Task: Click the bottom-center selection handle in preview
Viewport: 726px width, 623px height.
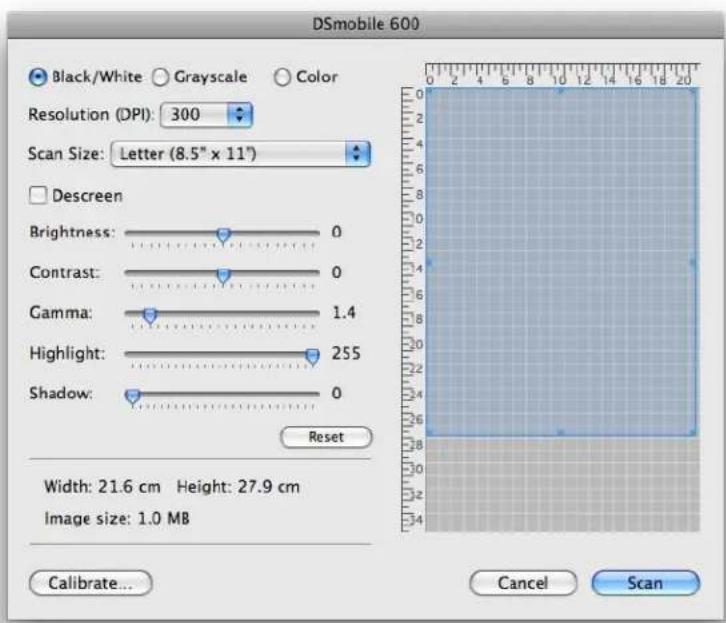Action: tap(560, 433)
